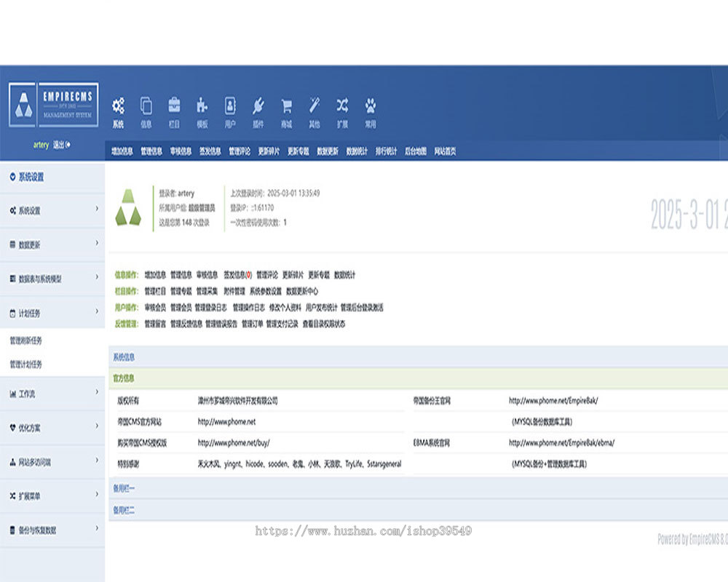Screen dimensions: 728x582
Task: Click the calendar icon beside 计划任务
Action: (x=12, y=314)
